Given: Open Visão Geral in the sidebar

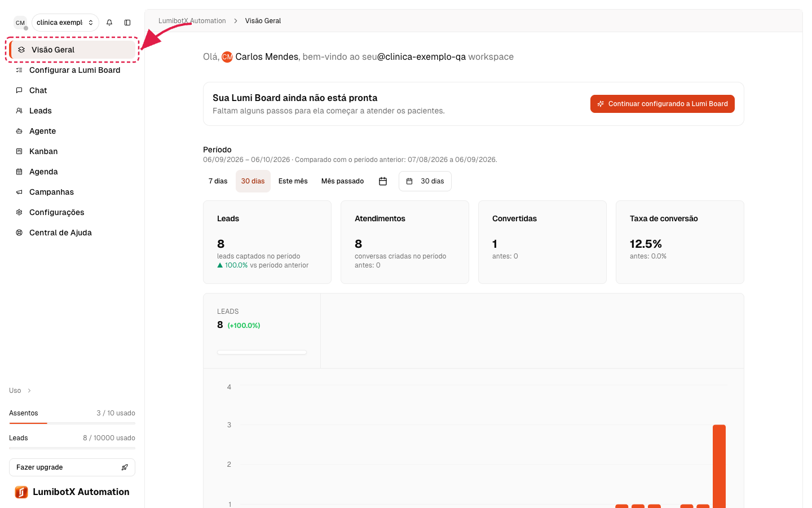Looking at the screenshot, I should point(73,50).
